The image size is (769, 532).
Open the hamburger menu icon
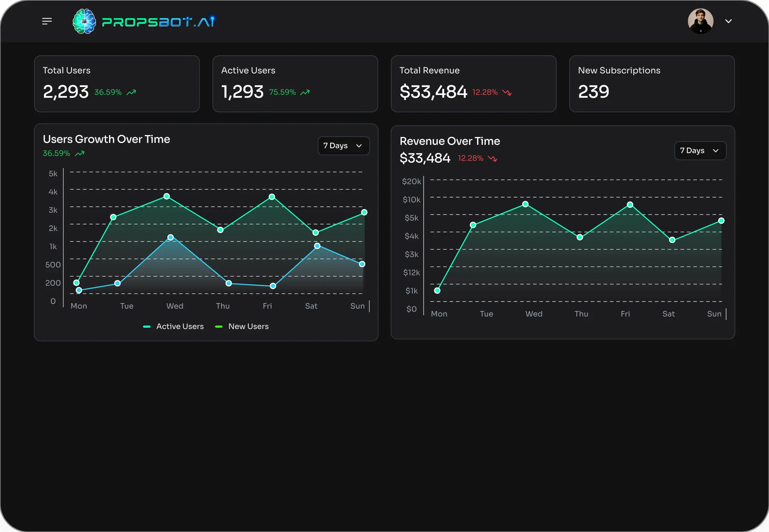tap(47, 21)
